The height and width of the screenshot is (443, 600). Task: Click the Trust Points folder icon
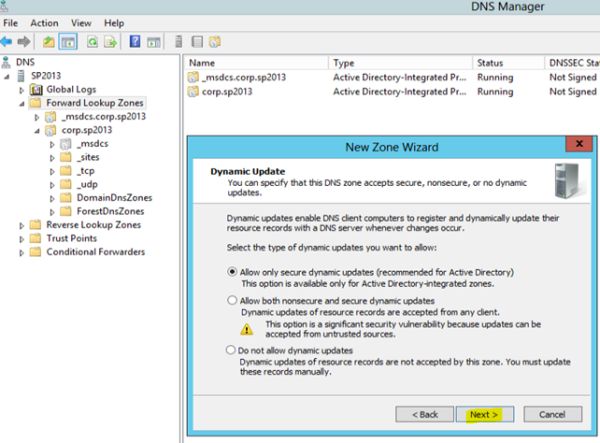(35, 238)
